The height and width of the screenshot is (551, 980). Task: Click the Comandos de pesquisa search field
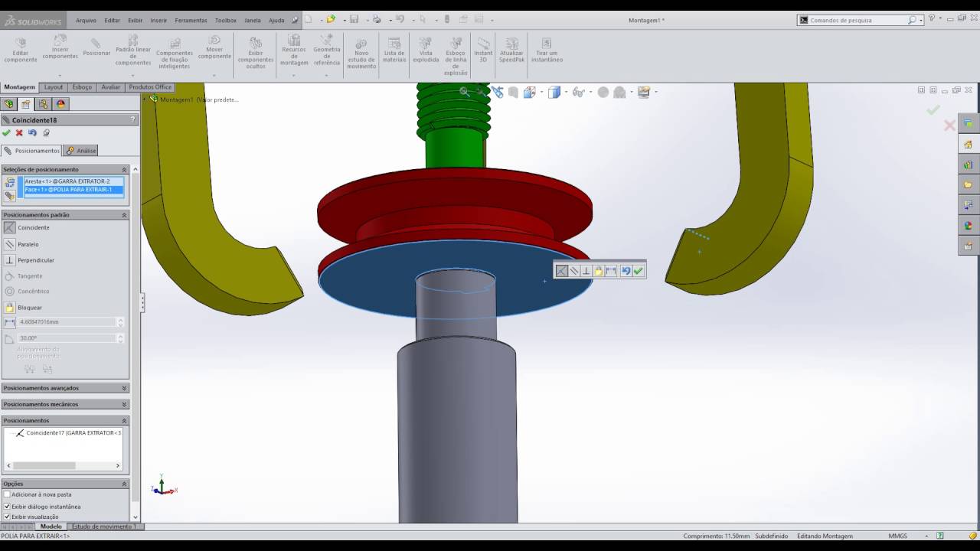click(x=857, y=20)
